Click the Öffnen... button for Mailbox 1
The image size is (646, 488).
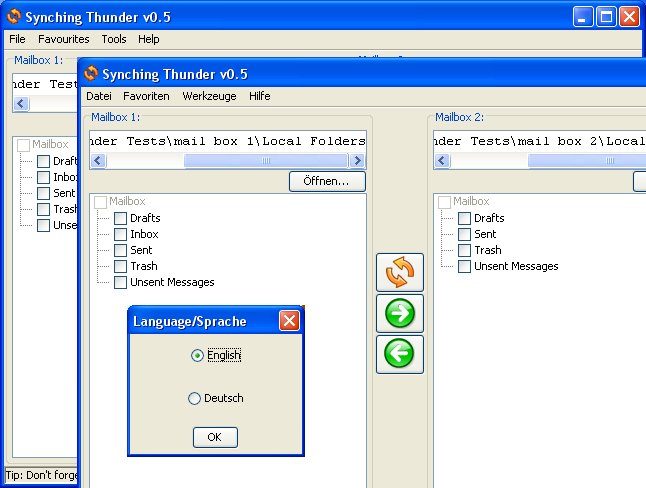327,182
